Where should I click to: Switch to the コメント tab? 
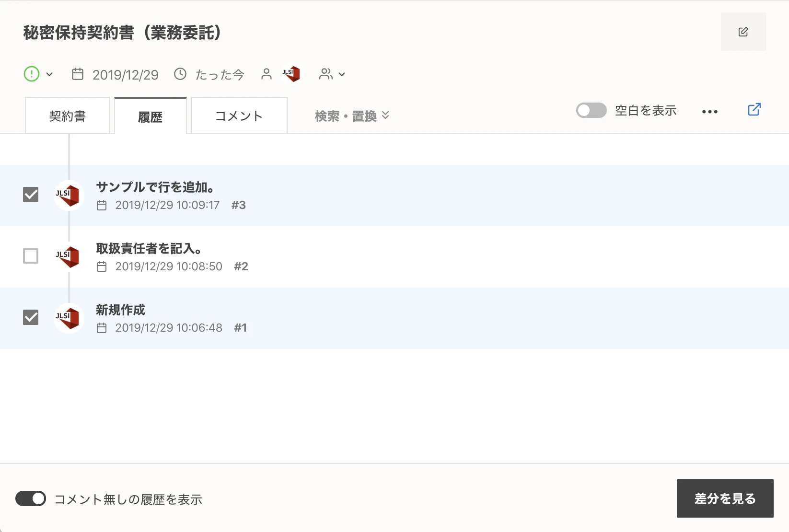(239, 116)
